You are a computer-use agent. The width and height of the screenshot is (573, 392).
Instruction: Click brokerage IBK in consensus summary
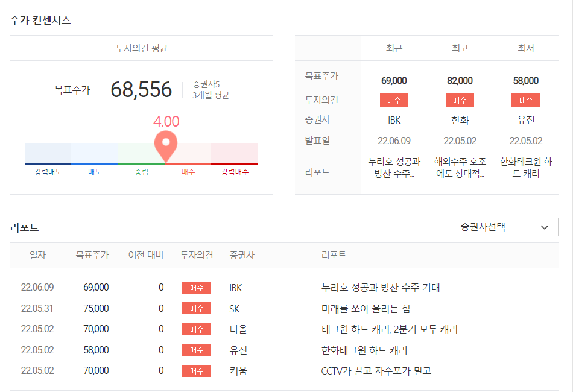pos(394,120)
